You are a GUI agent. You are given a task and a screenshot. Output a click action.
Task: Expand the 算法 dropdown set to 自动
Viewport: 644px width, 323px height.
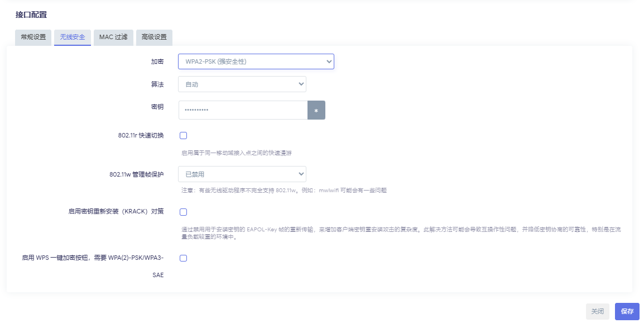(x=242, y=84)
